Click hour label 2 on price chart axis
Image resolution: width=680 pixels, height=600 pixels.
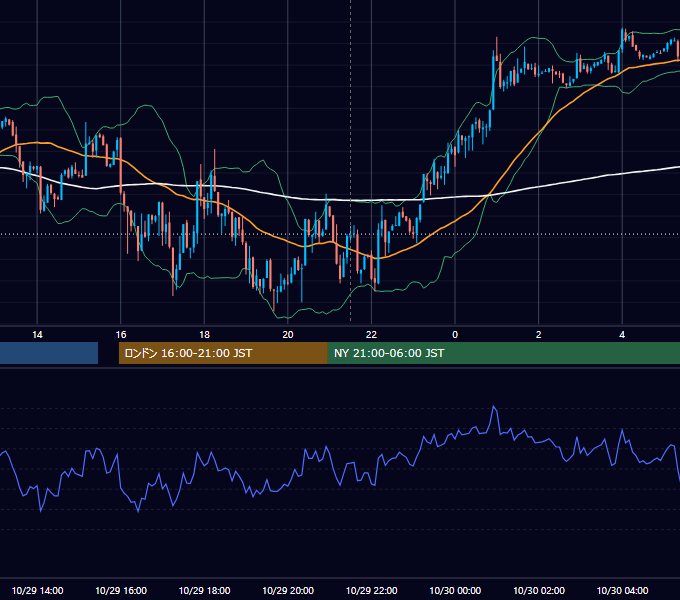click(539, 334)
